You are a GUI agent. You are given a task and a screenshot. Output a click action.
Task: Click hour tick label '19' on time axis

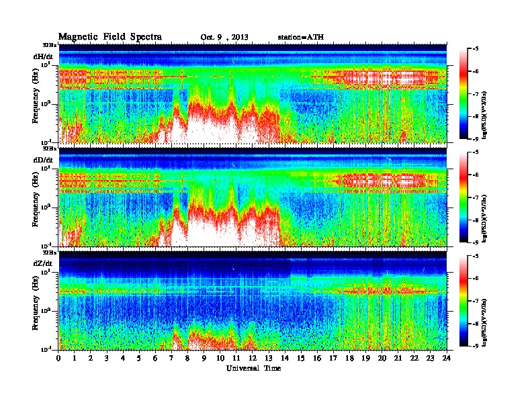(x=365, y=358)
